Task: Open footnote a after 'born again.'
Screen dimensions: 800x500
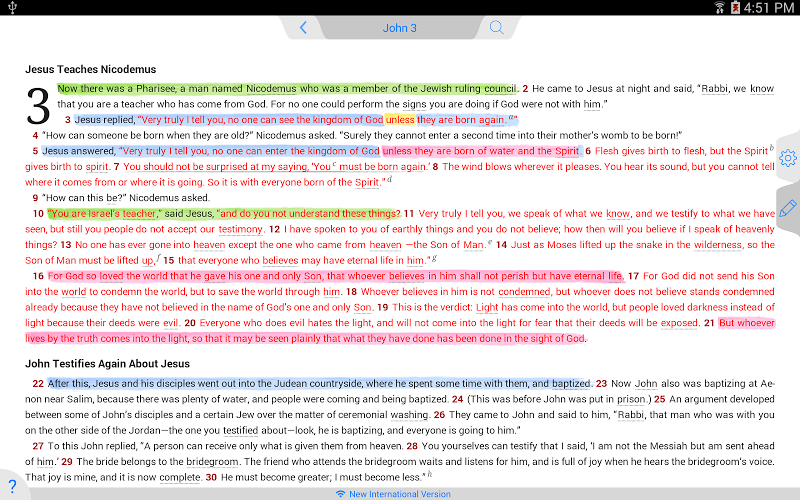Action: click(511, 117)
